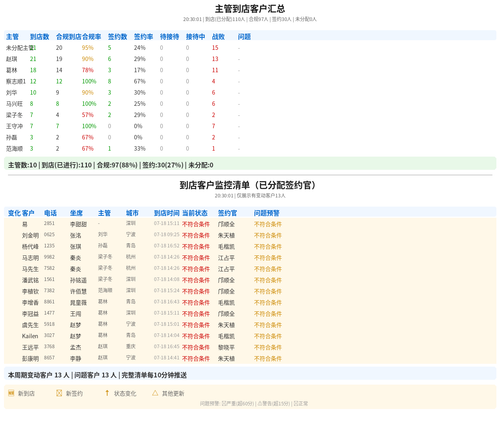Click the 主管到店客户汇总 title
The width and height of the screenshot is (500, 426).
[x=250, y=9]
